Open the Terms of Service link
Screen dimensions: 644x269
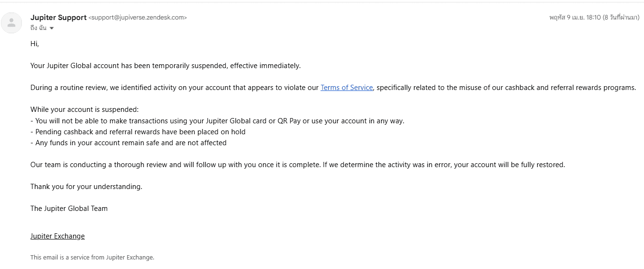click(x=346, y=88)
